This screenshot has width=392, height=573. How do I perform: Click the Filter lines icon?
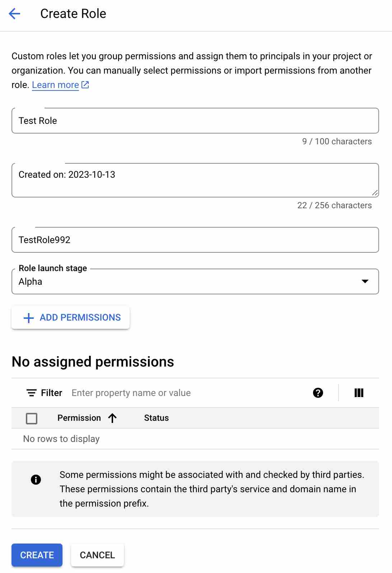32,393
